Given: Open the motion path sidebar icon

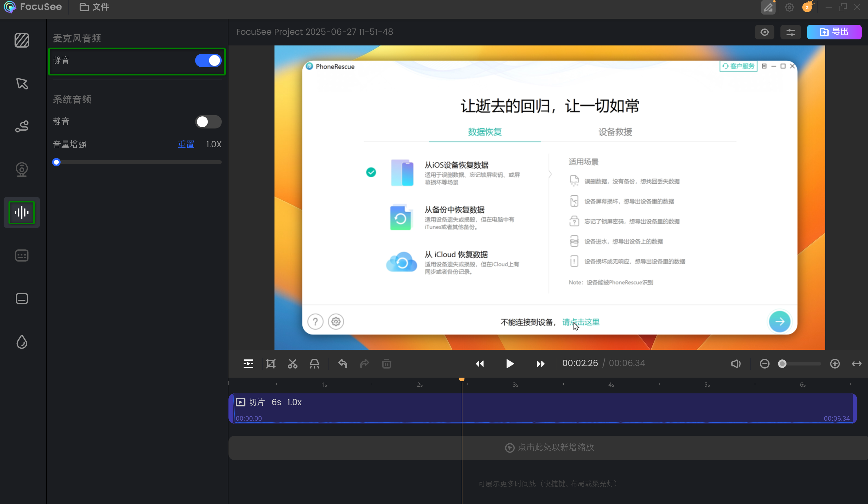Looking at the screenshot, I should 22,126.
